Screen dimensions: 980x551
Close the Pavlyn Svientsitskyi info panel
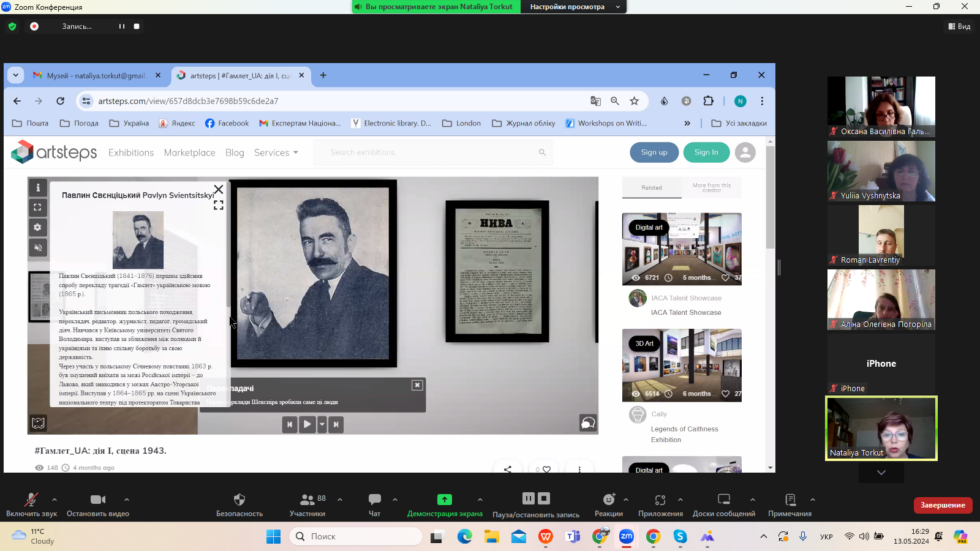point(218,189)
